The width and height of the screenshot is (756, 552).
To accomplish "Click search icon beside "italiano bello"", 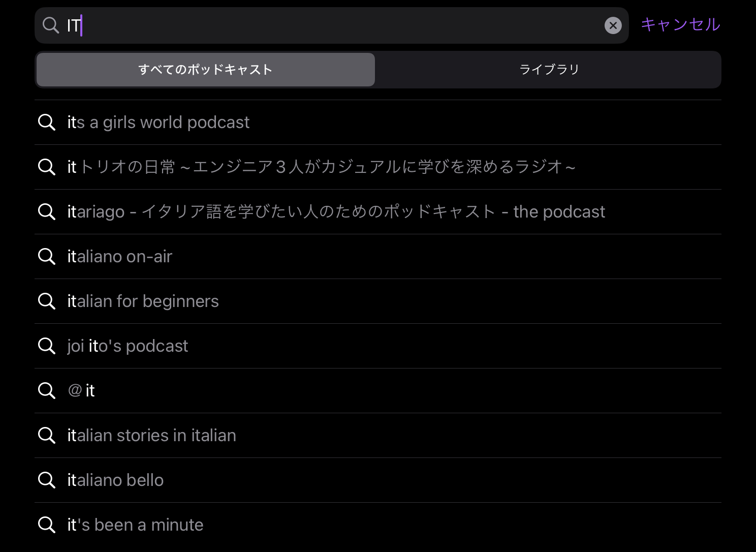I will 47,480.
